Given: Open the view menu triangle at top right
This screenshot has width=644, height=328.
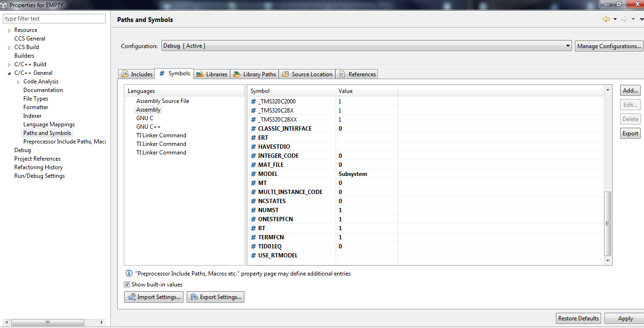Looking at the screenshot, I should click(x=641, y=19).
